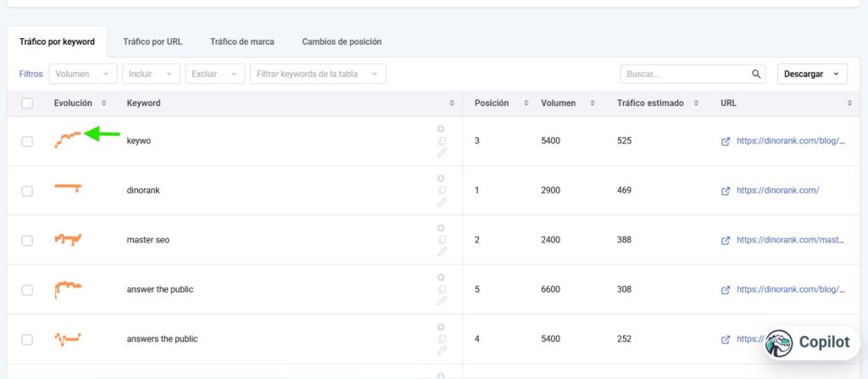868x379 pixels.
Task: Click the search magnifier icon
Action: 756,74
